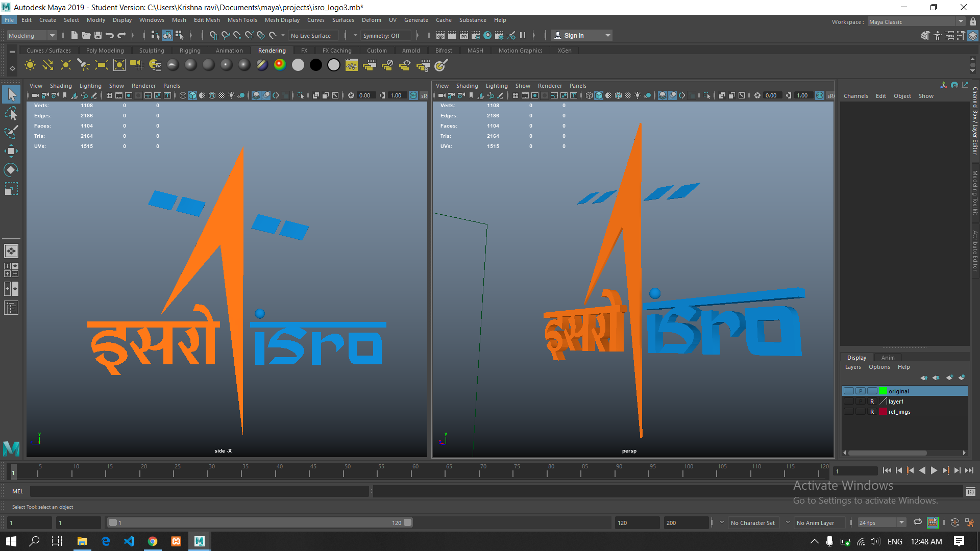Open Shading menu in side -X panel

point(61,86)
